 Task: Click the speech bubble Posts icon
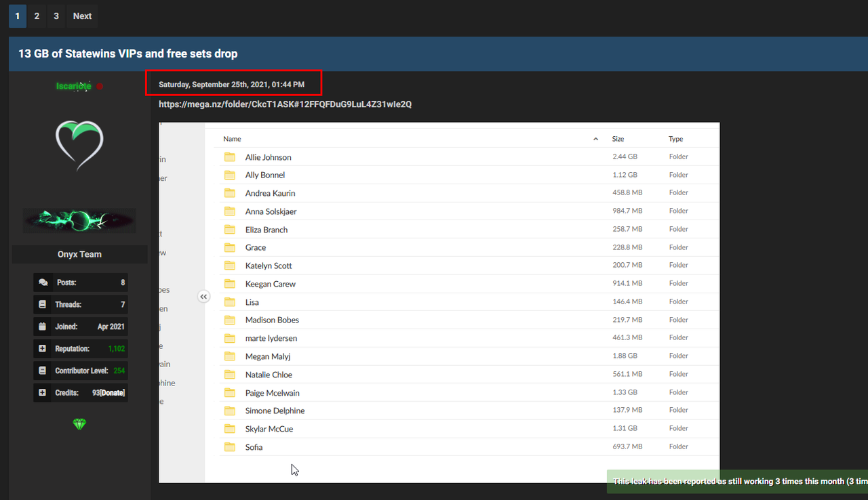[43, 283]
